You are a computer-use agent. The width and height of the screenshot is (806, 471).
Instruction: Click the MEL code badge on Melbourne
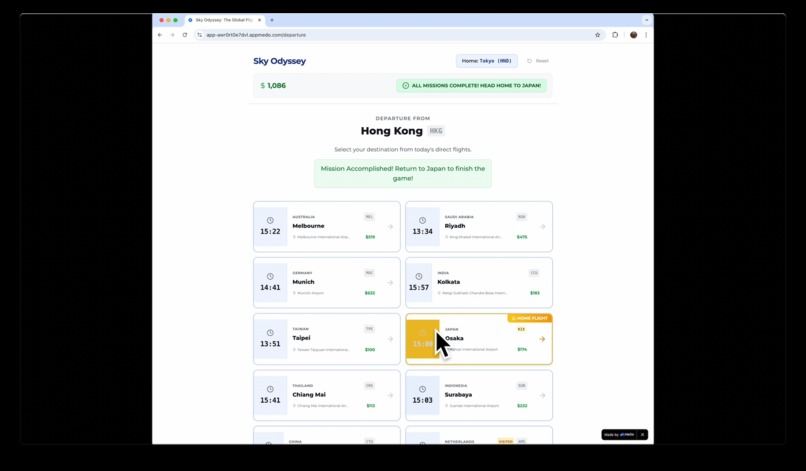pyautogui.click(x=369, y=216)
